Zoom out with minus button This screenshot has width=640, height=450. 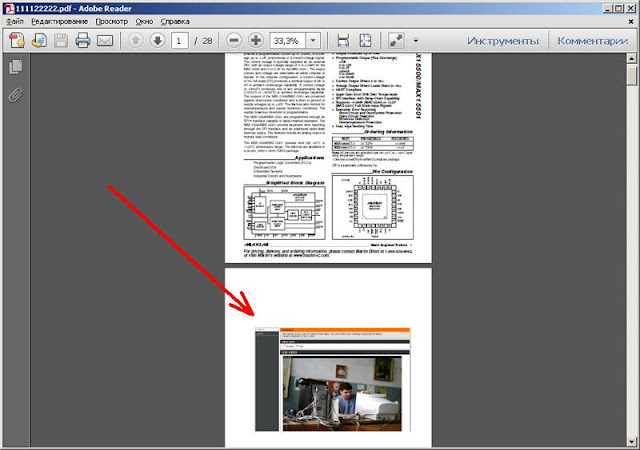click(x=234, y=40)
